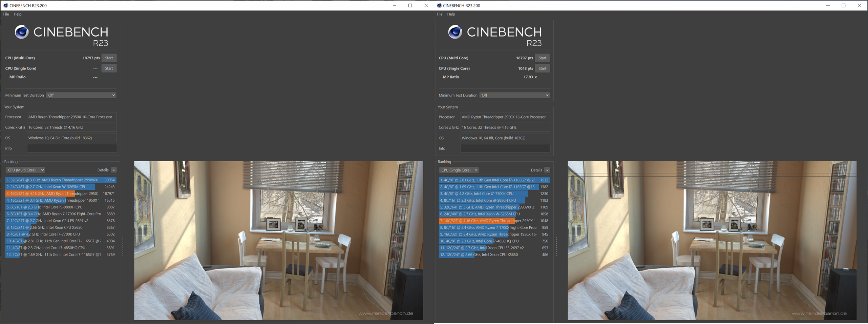Click Cinebench app icon in left title bar

[x=6, y=5]
